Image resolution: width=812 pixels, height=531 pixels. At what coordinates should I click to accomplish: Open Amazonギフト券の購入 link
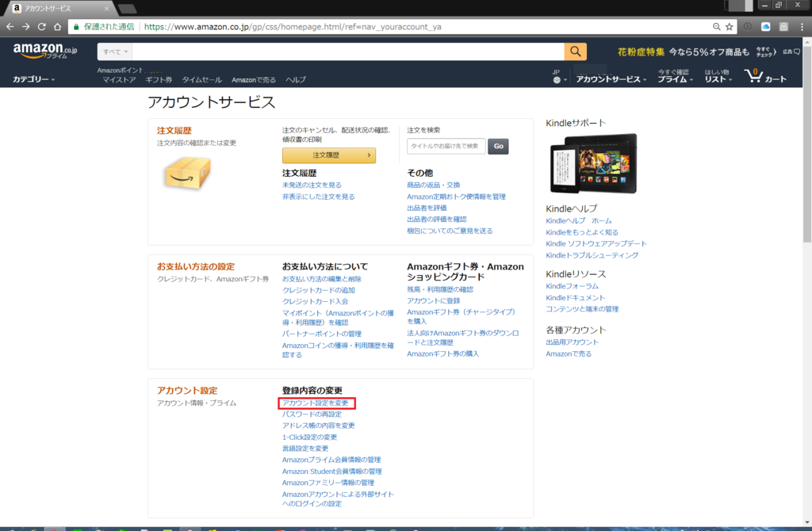tap(442, 353)
